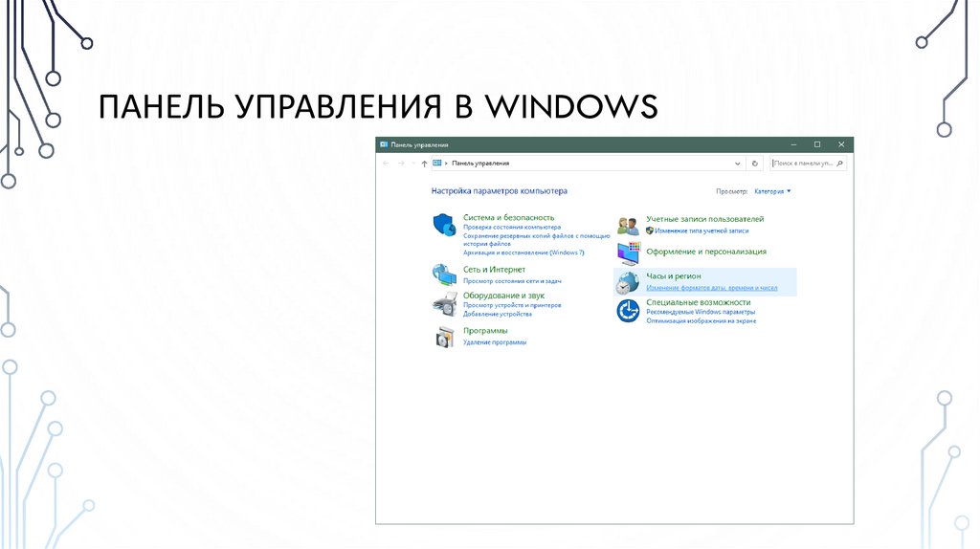The height and width of the screenshot is (549, 980).
Task: Click the Настройка параметров компьютера heading
Action: (x=500, y=191)
